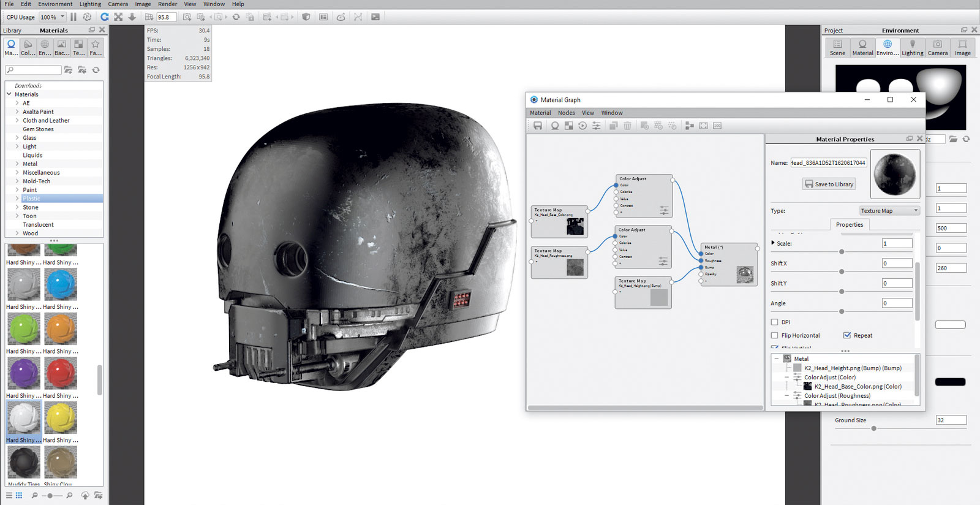
Task: Open the Favorites tab in Library panel
Action: [x=96, y=48]
